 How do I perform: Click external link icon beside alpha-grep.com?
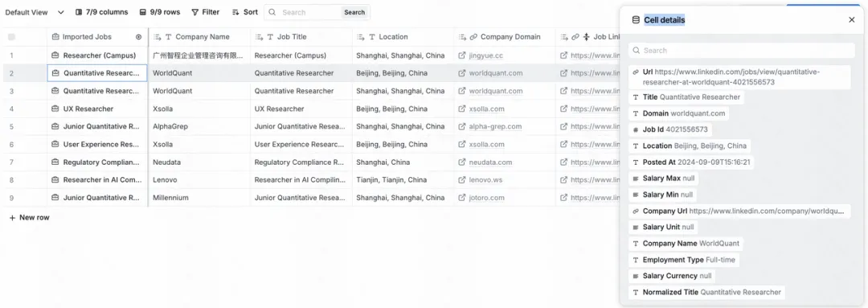coord(462,126)
